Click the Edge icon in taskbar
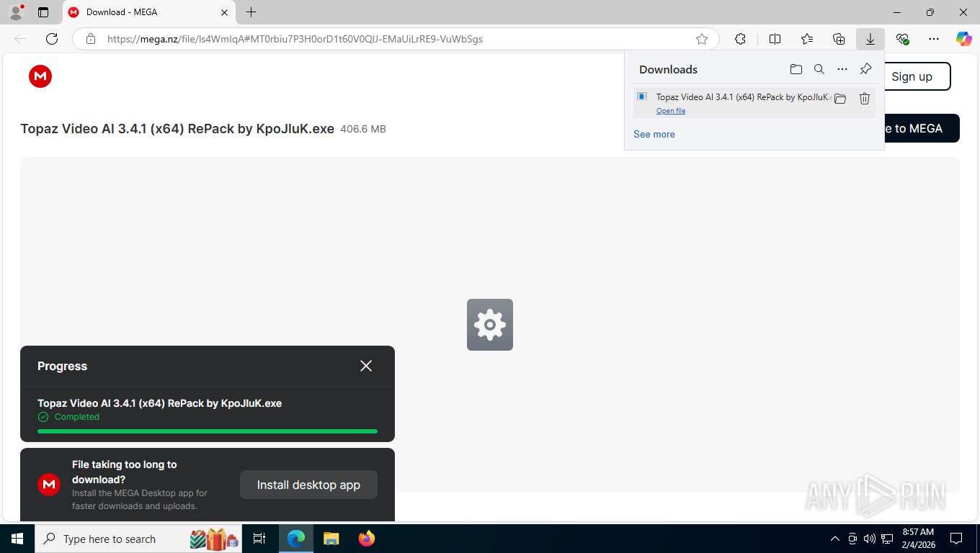The width and height of the screenshot is (980, 553). click(296, 539)
